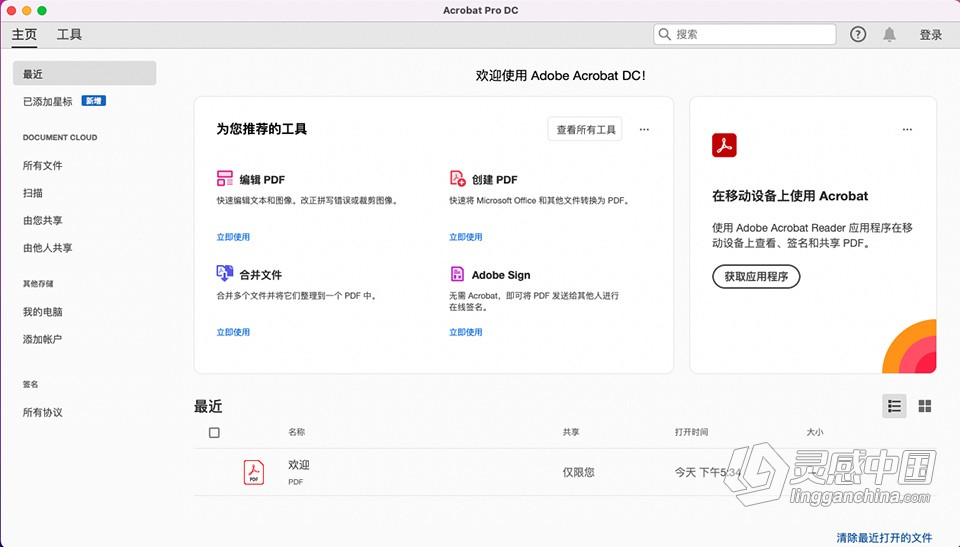Open 所有文件 under Document Cloud
960x547 pixels.
pos(42,165)
